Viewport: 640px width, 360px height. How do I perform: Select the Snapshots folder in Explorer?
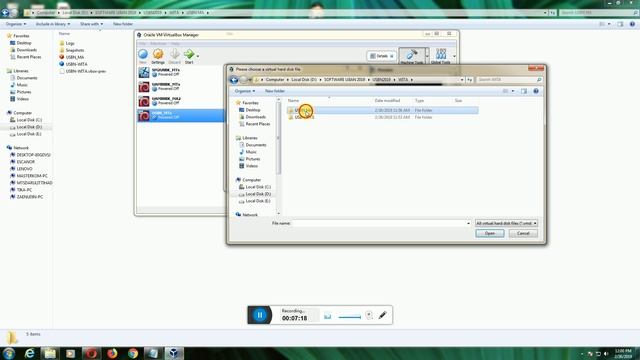[x=72, y=50]
